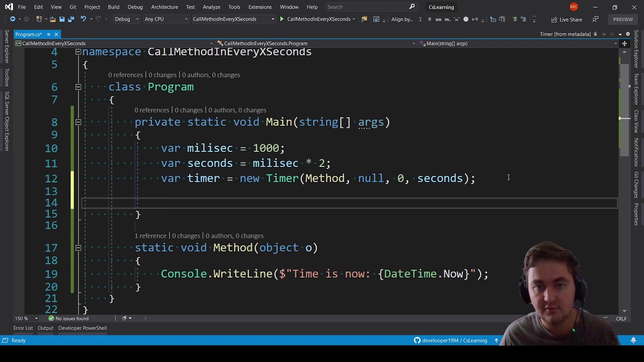Open the Architecture menu
644x362 pixels.
[165, 7]
